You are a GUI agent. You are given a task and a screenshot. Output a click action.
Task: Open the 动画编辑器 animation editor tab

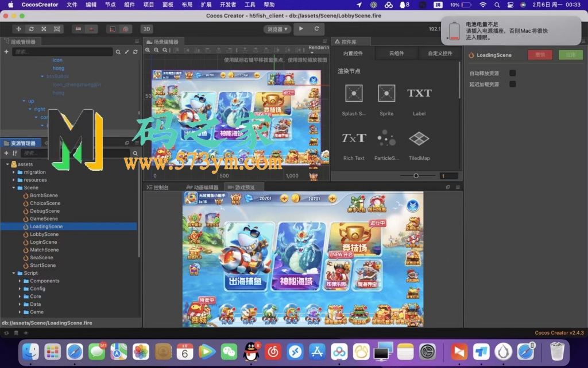tap(202, 187)
